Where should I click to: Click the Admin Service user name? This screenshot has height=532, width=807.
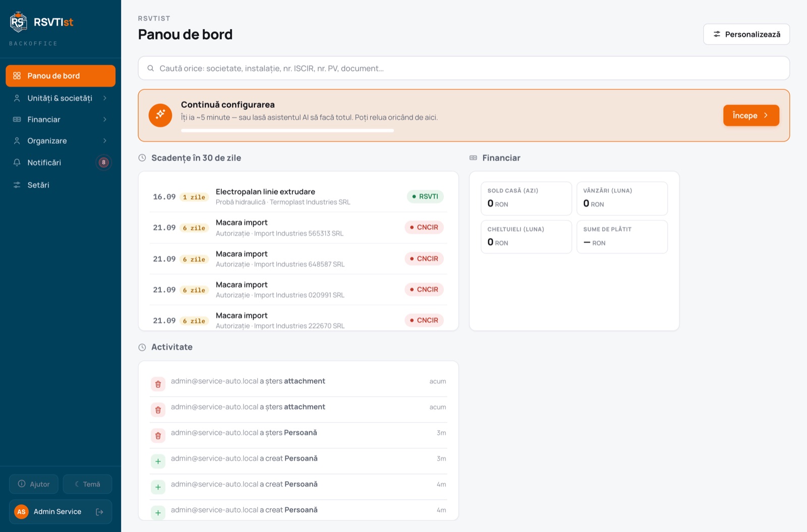tap(57, 511)
